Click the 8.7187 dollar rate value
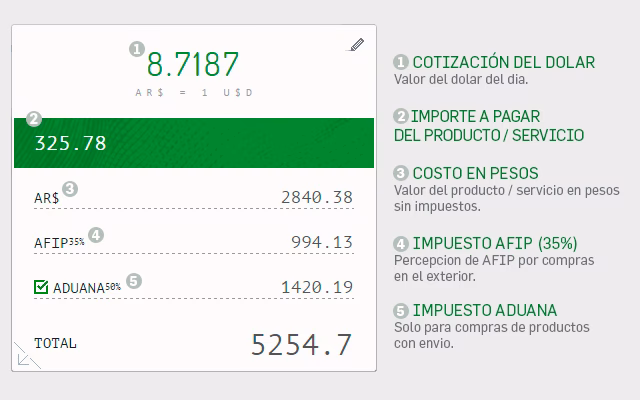The height and width of the screenshot is (400, 640). click(193, 65)
